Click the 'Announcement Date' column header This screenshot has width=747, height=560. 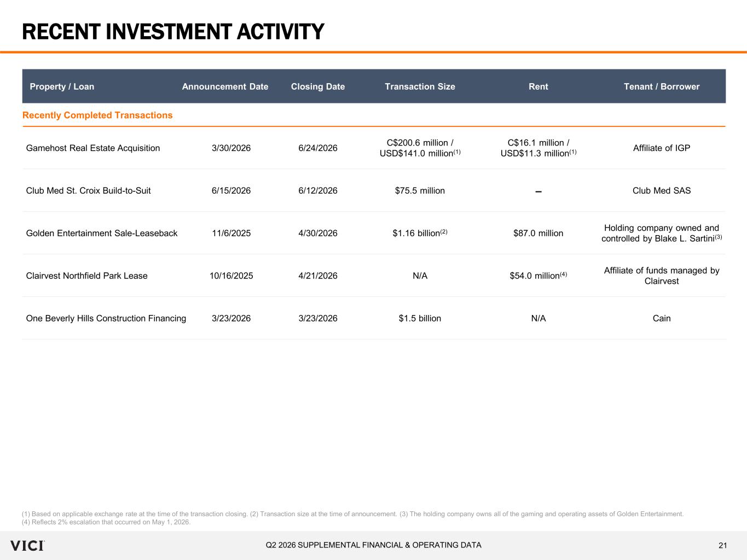[225, 86]
